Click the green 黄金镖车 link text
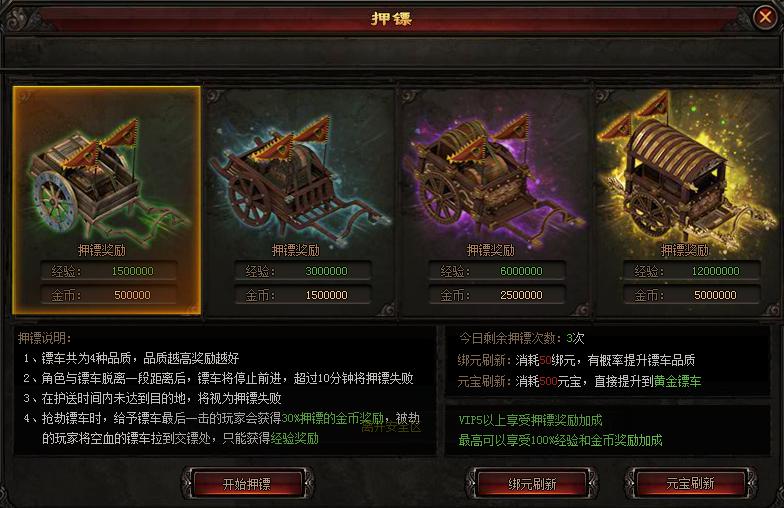This screenshot has width=784, height=508. 677,381
